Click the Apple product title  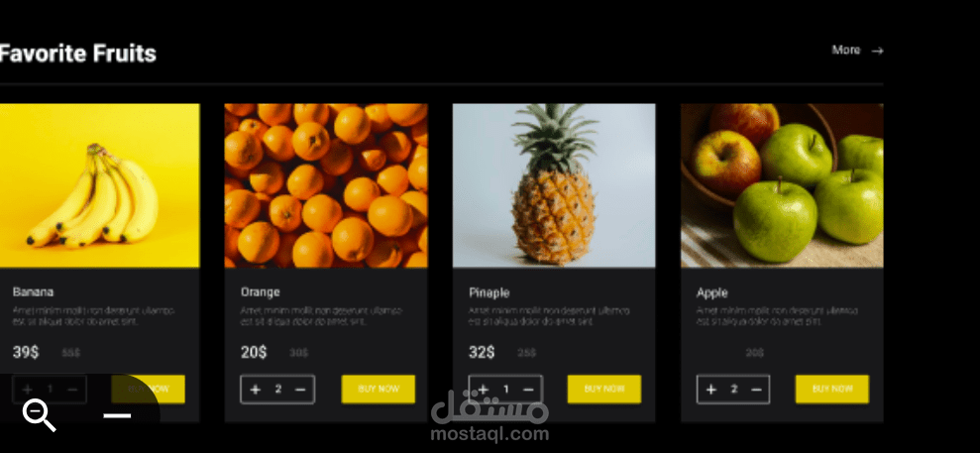711,292
